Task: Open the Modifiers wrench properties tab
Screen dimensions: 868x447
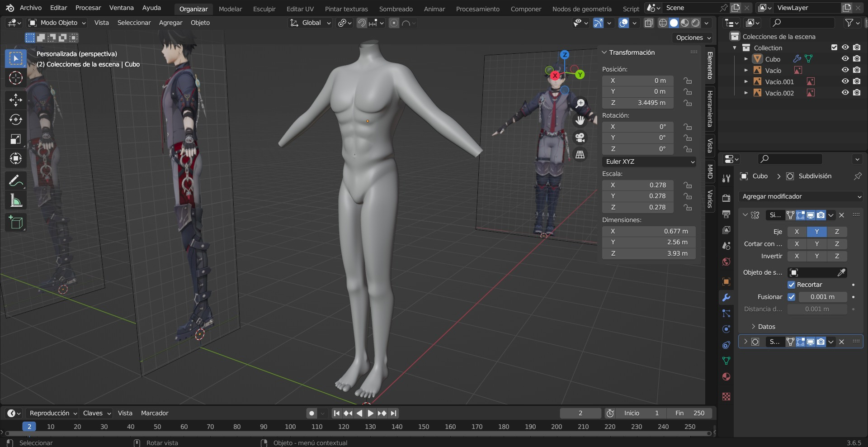Action: (726, 297)
